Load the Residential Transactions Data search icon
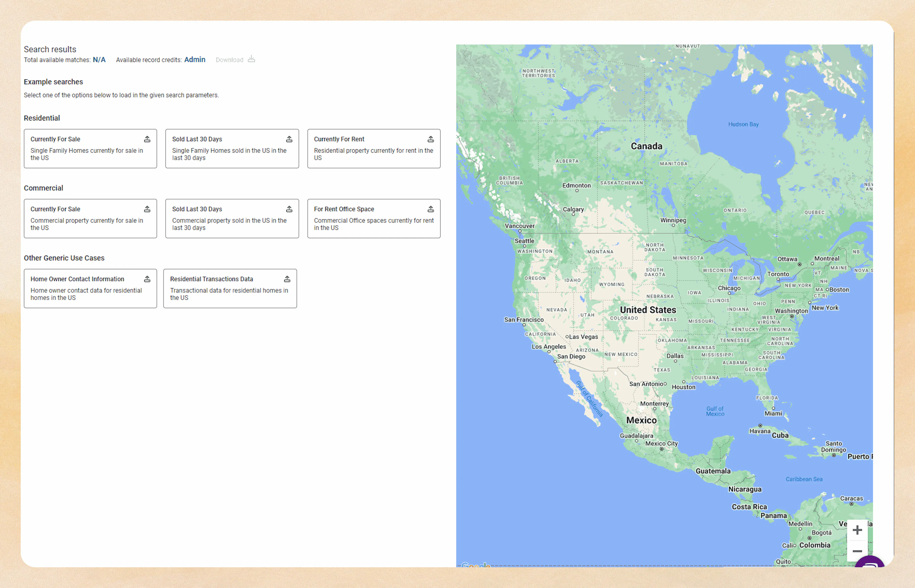915x588 pixels. [287, 279]
